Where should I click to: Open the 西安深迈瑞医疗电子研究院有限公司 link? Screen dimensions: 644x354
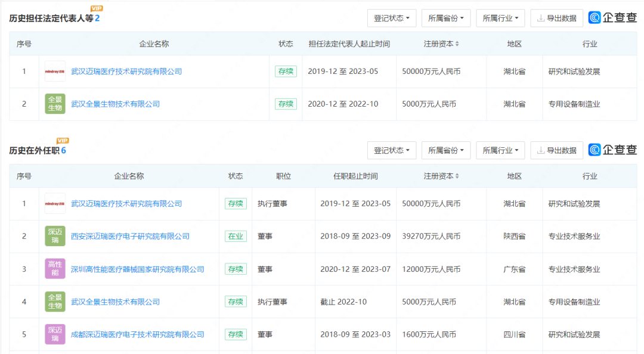tap(130, 236)
